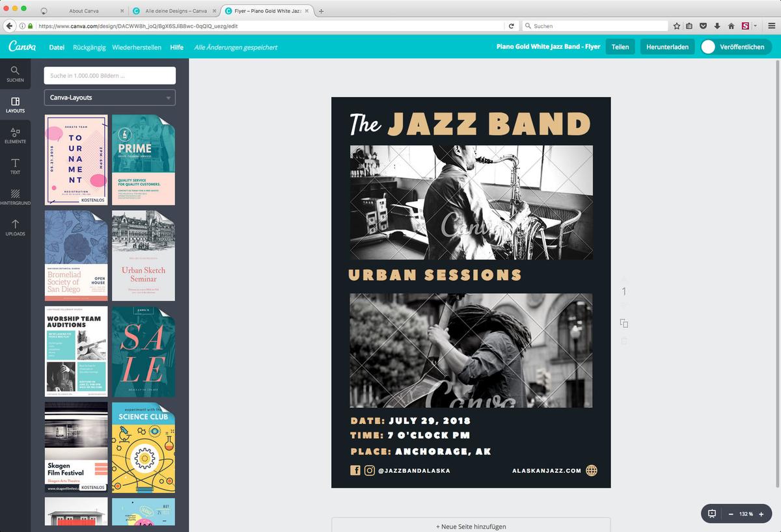Click the duplicate page icon beside canvas
781x532 pixels.
[624, 323]
